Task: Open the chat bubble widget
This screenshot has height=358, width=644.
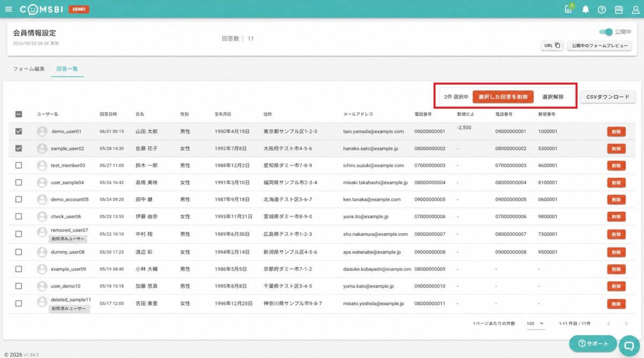Action: pos(630,345)
